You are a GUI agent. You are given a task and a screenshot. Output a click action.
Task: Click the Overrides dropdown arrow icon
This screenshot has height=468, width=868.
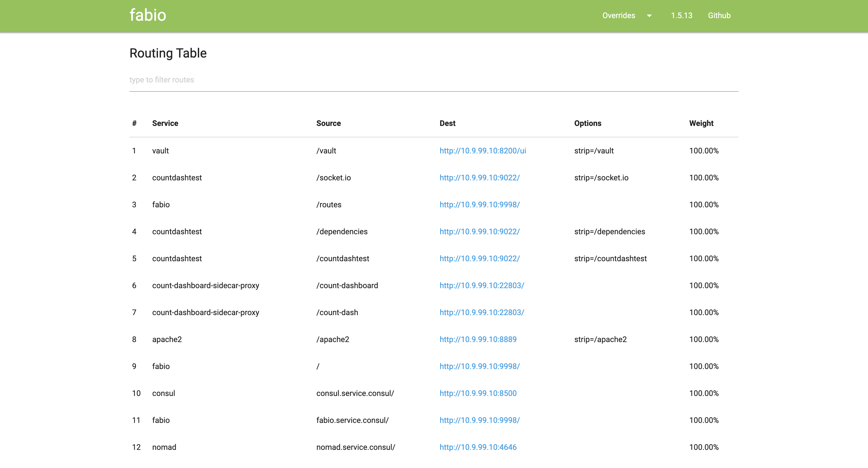coord(649,16)
